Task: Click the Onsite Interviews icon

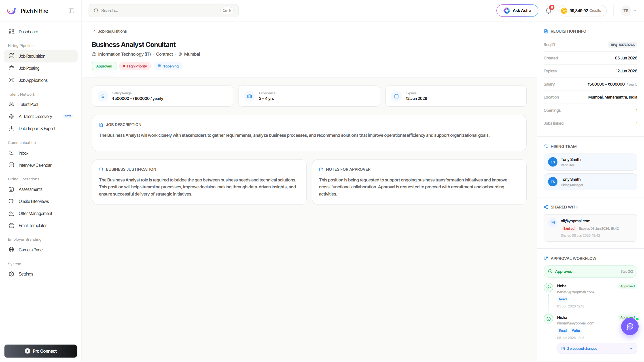Action: click(x=11, y=201)
